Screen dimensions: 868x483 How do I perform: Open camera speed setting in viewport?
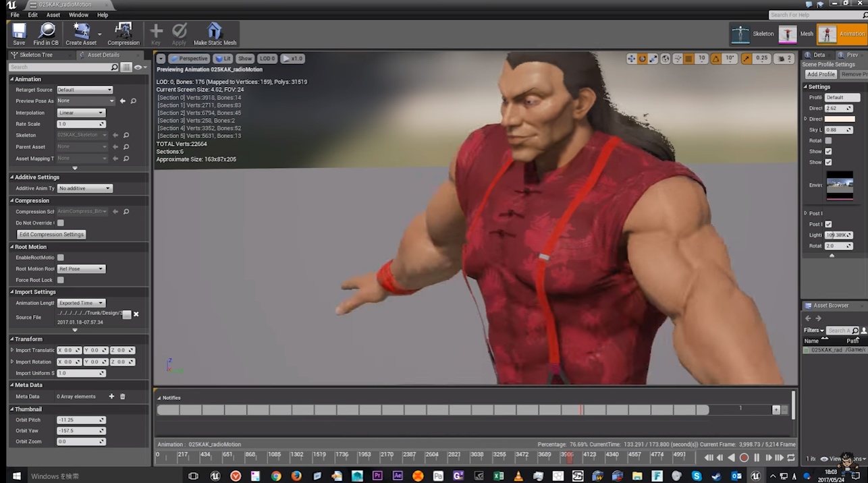coord(784,59)
